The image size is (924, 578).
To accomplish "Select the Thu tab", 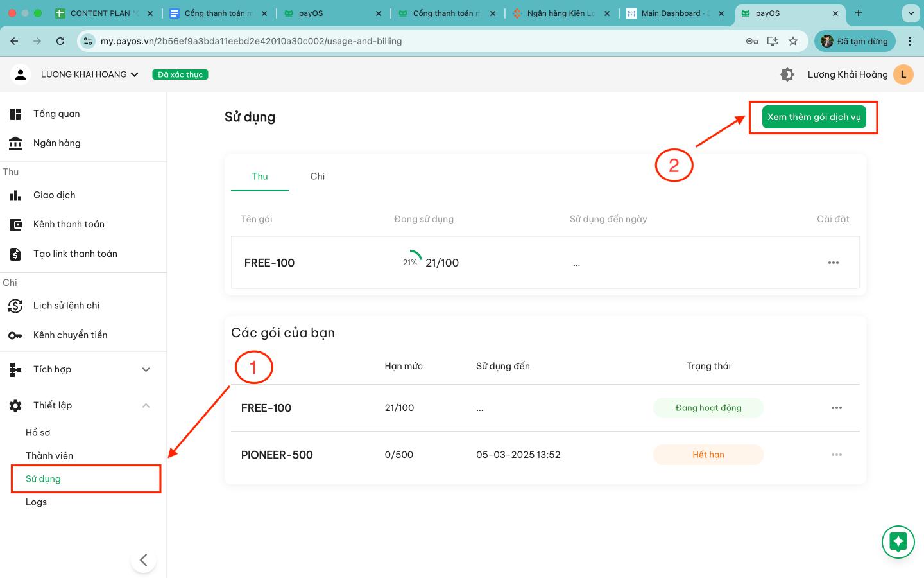I will (260, 177).
